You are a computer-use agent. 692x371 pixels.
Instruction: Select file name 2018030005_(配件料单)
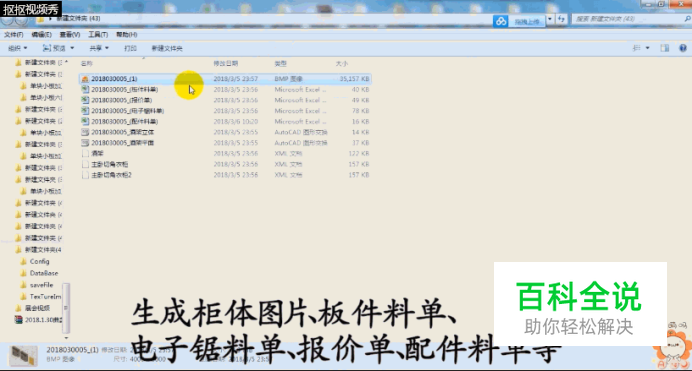pos(124,121)
